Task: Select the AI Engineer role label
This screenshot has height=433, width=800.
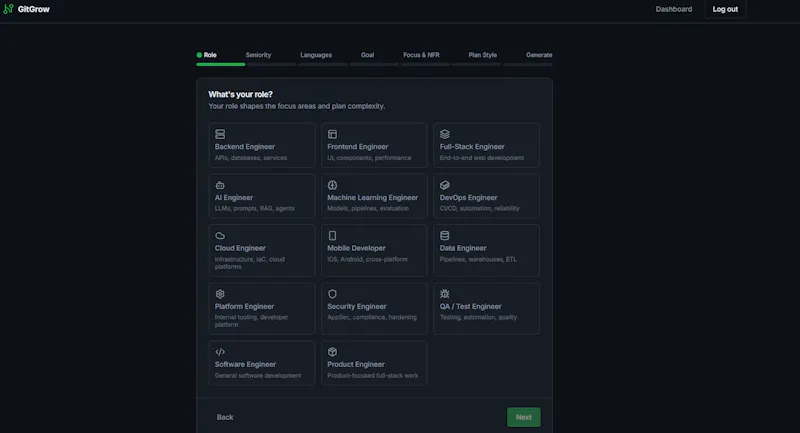Action: (x=234, y=198)
